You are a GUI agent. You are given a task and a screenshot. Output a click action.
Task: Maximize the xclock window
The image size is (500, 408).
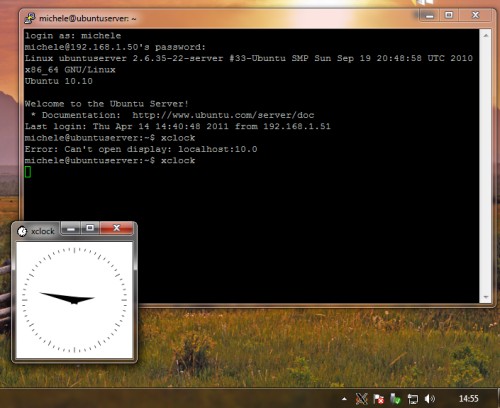point(90,228)
